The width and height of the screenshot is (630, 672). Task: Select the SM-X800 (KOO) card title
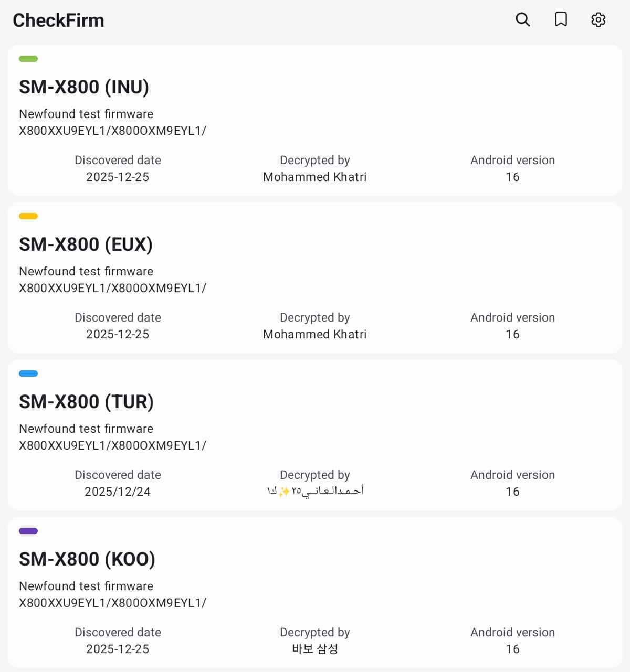(87, 559)
